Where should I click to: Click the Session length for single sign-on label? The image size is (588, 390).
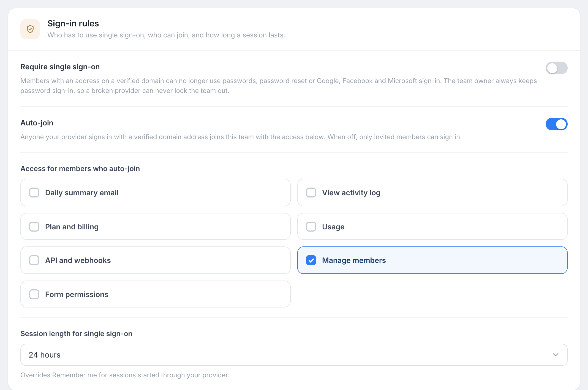tap(76, 334)
